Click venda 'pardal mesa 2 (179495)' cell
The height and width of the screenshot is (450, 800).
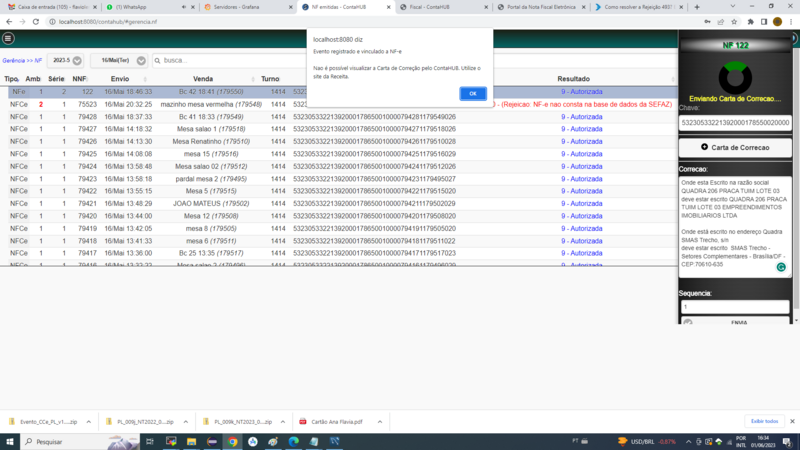(211, 179)
